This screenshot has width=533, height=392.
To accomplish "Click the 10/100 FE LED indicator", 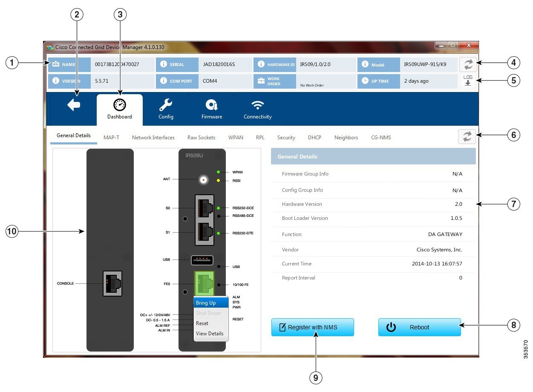I will click(x=218, y=284).
